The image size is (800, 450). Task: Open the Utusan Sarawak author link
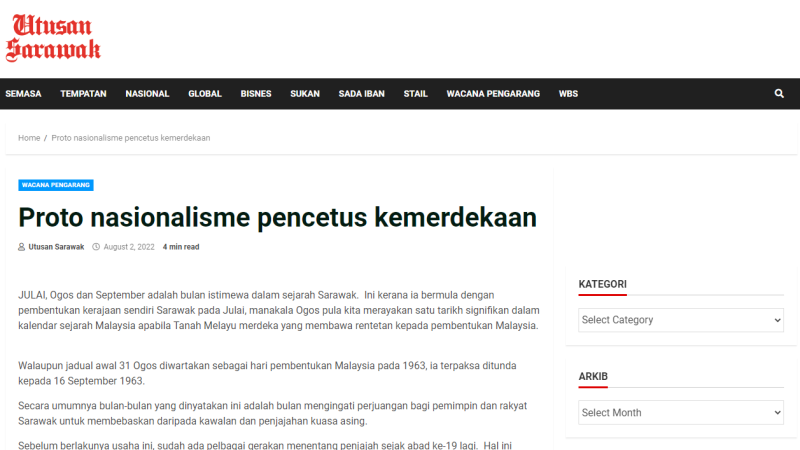pyautogui.click(x=56, y=247)
